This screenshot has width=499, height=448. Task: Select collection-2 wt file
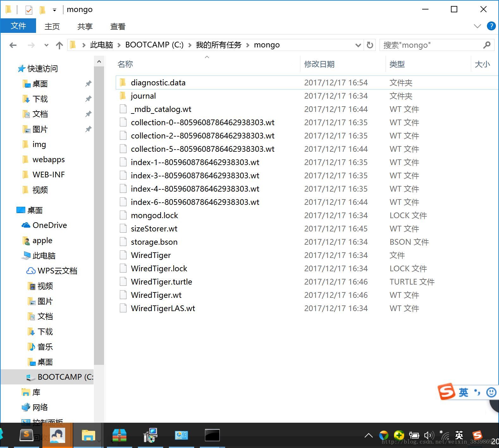pos(202,136)
